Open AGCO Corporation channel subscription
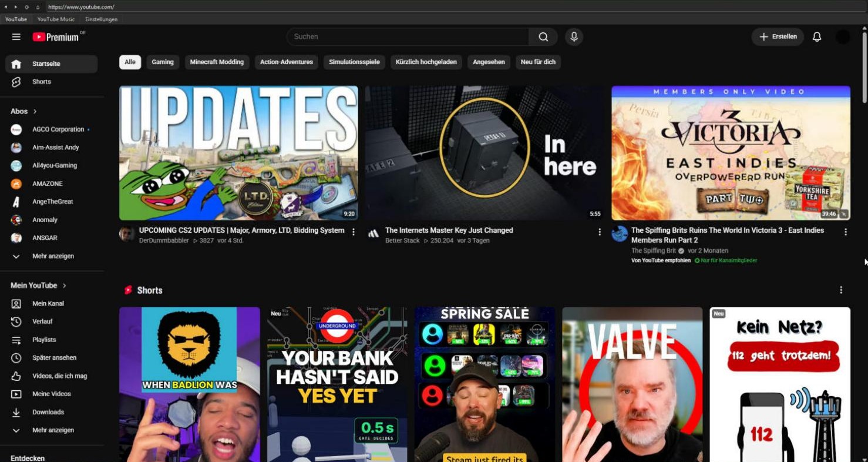868x462 pixels. pyautogui.click(x=52, y=129)
